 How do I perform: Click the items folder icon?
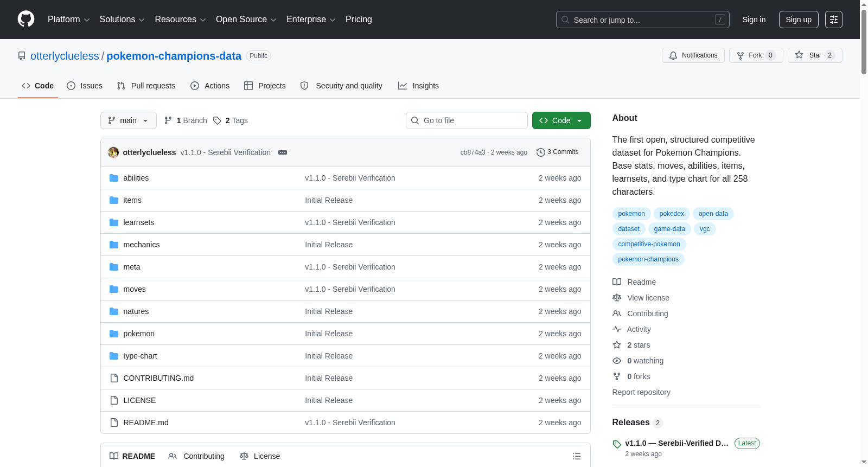coord(114,200)
